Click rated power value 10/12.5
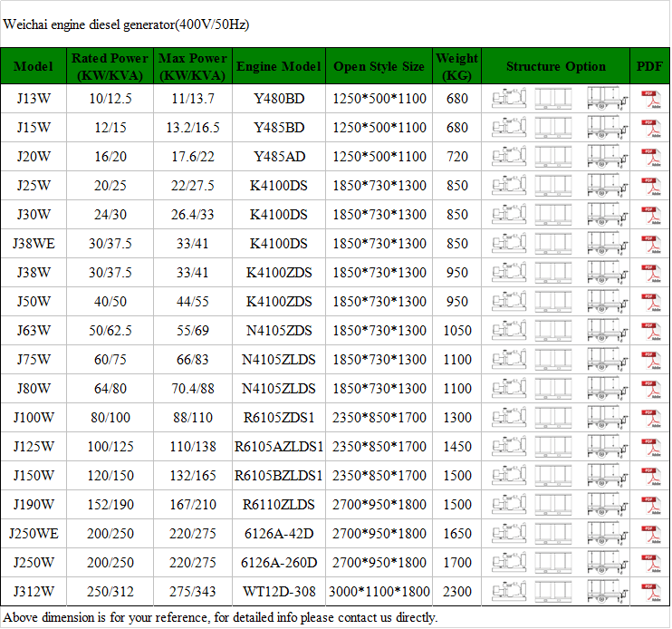672x629 pixels. pyautogui.click(x=110, y=99)
